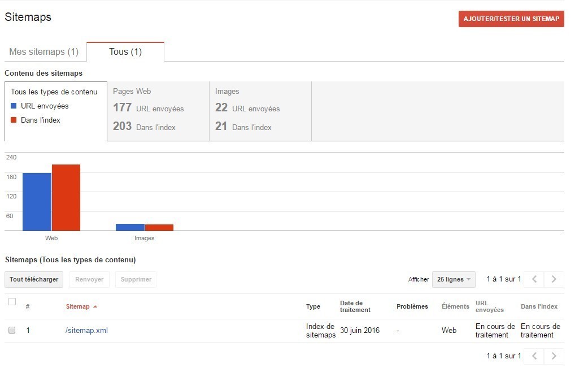Click the Ajouter/Tester un sitemap button
The image size is (588, 381).
pyautogui.click(x=511, y=19)
